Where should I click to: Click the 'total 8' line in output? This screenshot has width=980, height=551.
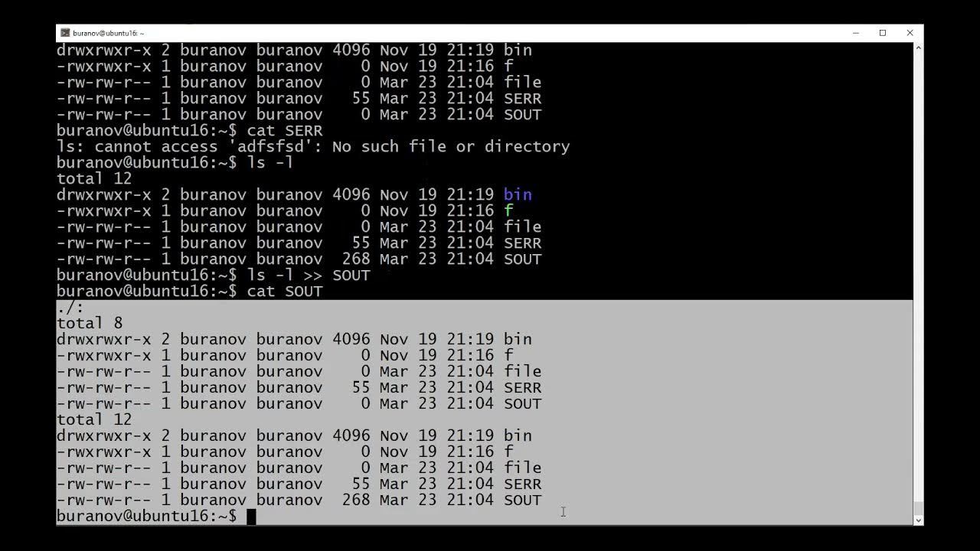click(90, 324)
